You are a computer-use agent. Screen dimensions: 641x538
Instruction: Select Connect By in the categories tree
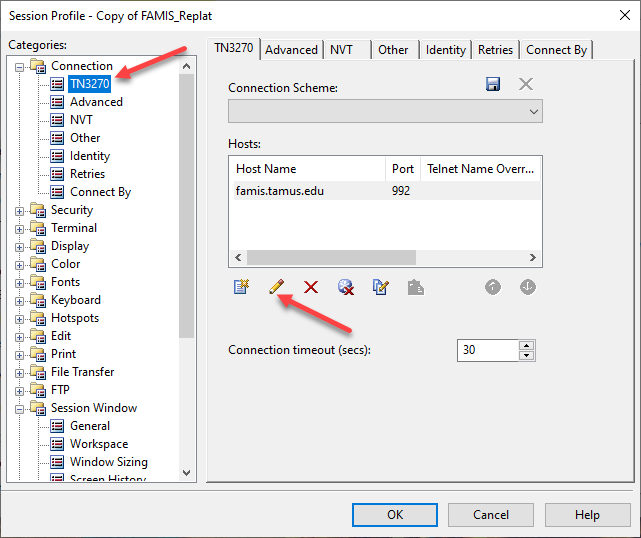point(101,192)
